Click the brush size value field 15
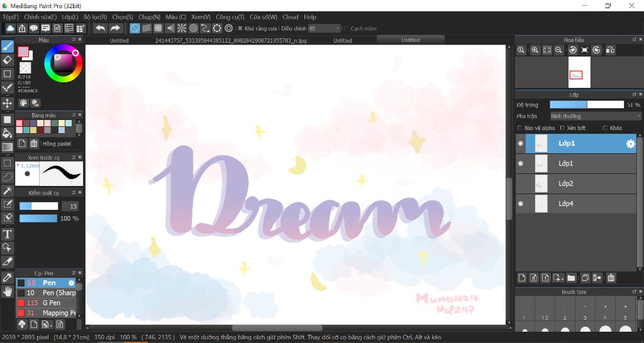 (70, 207)
